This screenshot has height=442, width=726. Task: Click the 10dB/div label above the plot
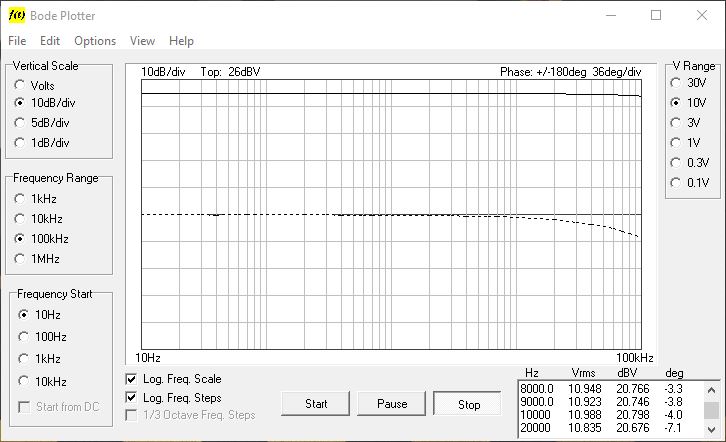[163, 72]
